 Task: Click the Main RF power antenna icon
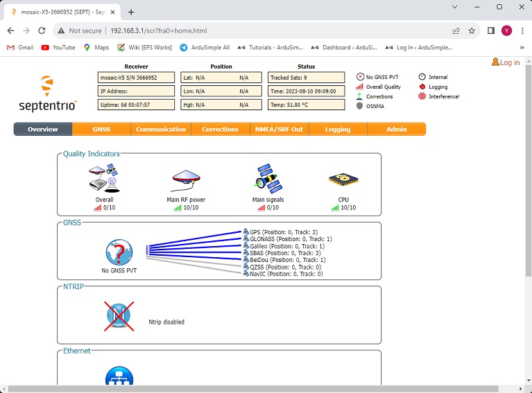point(186,180)
